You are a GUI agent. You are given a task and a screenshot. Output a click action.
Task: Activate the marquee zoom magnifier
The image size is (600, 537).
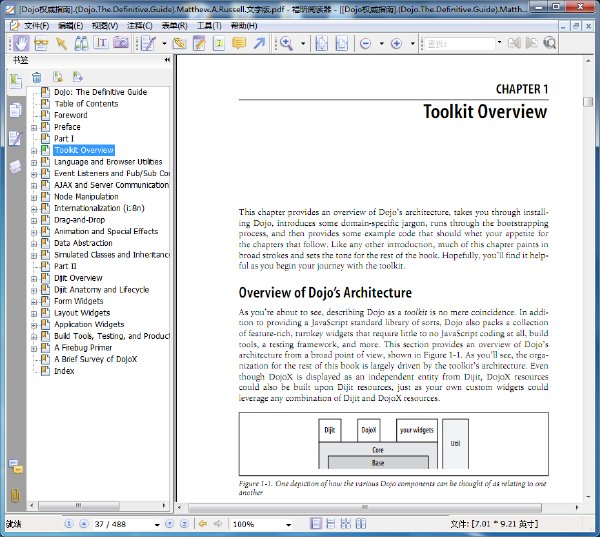point(286,43)
